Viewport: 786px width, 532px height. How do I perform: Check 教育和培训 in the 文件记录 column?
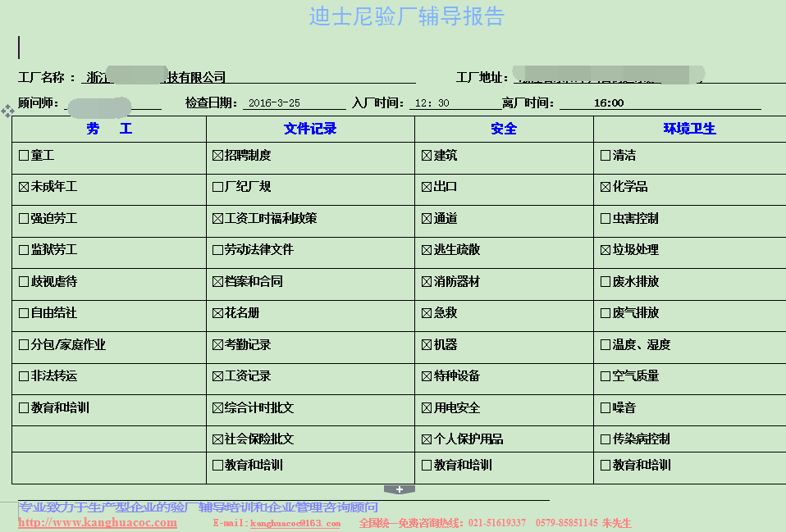tap(217, 466)
